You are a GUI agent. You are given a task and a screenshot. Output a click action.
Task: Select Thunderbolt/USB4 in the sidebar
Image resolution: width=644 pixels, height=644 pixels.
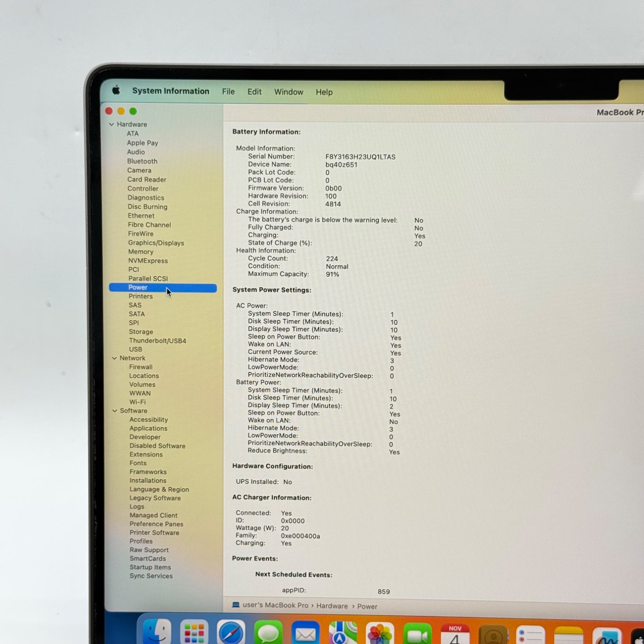pyautogui.click(x=157, y=340)
